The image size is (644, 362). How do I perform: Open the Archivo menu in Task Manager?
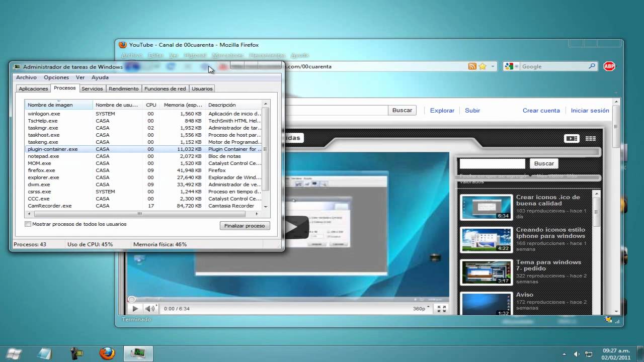point(26,77)
